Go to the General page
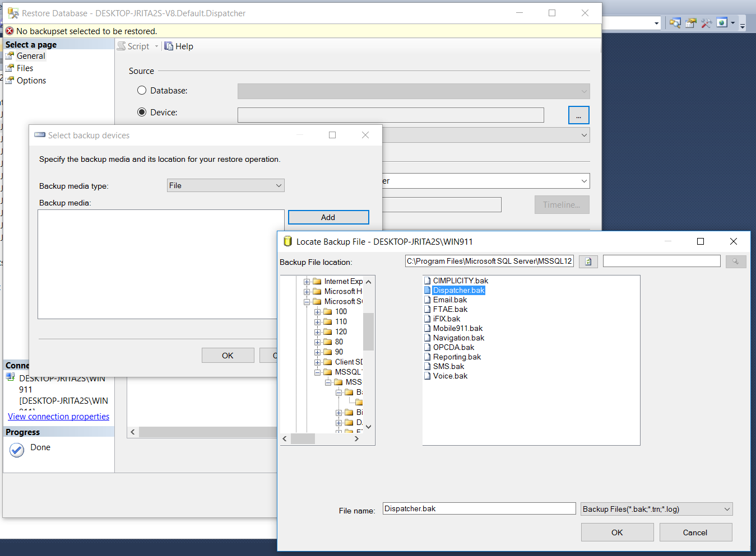Screen dimensions: 756x556 click(x=31, y=56)
